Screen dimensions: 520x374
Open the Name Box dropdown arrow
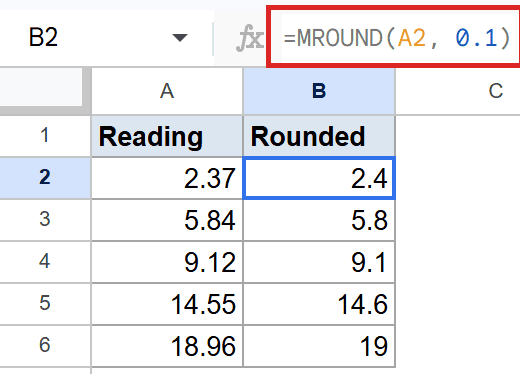coord(180,37)
